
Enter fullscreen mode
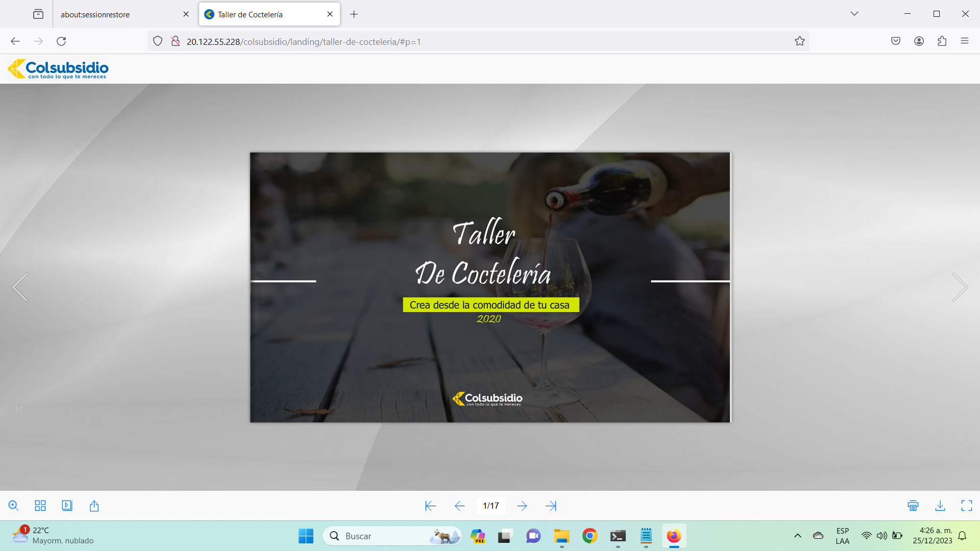point(967,506)
